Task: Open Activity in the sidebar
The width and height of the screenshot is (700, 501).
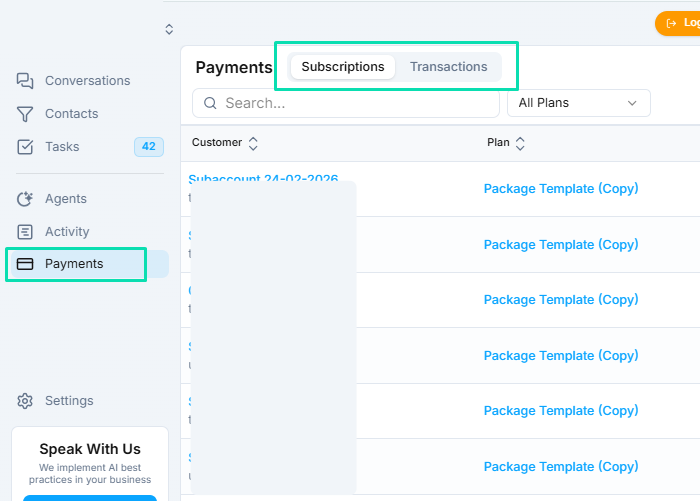Action: point(67,232)
